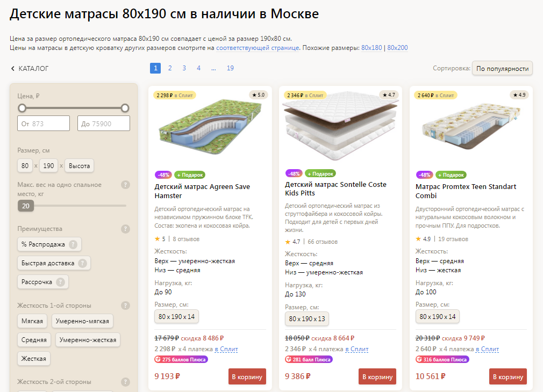This screenshot has width=543, height=392.
Task: Enable Мягкая firmness filter
Action: point(33,321)
